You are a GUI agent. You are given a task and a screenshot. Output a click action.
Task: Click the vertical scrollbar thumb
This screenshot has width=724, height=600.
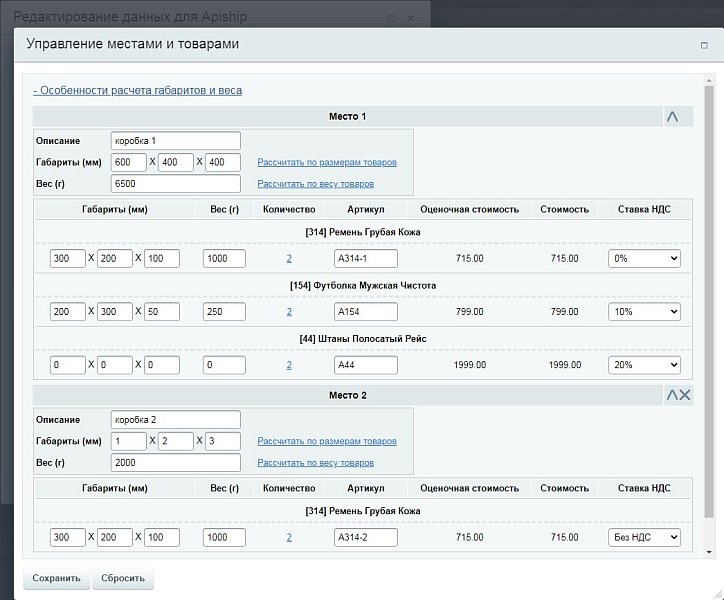coord(709,300)
